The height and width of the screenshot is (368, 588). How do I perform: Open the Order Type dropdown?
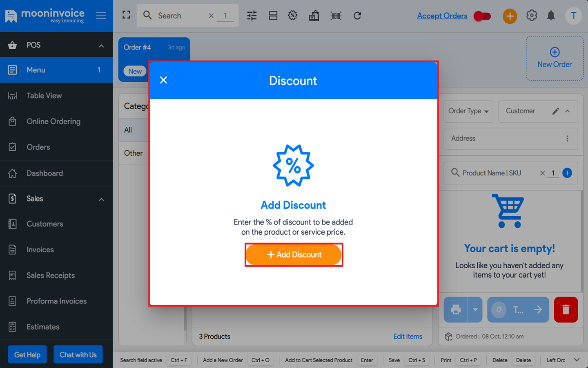coord(468,111)
